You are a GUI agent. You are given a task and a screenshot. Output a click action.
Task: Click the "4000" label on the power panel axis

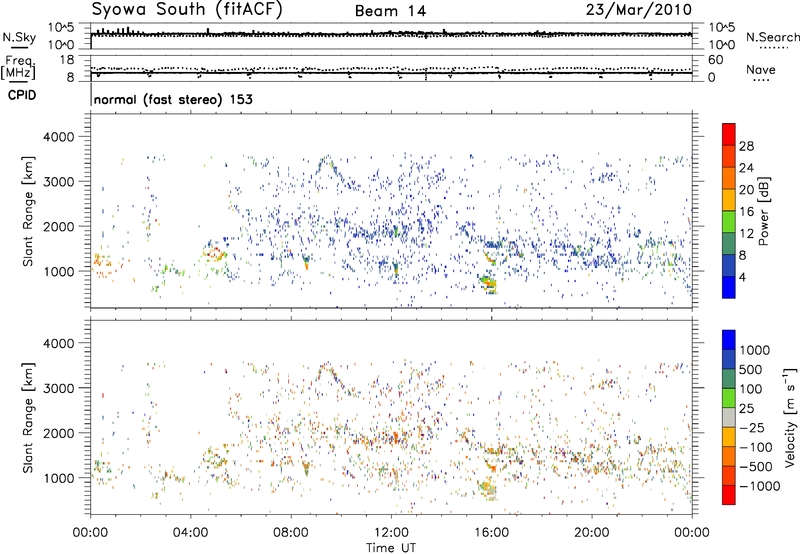(x=58, y=137)
